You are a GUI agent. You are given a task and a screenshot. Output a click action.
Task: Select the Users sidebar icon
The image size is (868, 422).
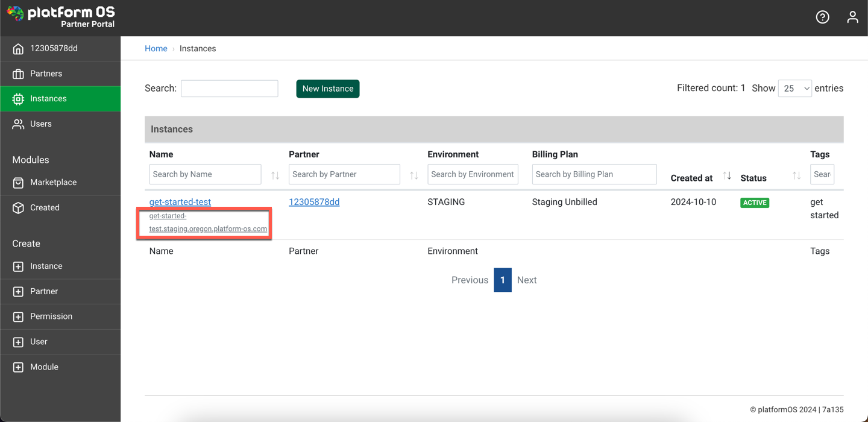coord(18,124)
